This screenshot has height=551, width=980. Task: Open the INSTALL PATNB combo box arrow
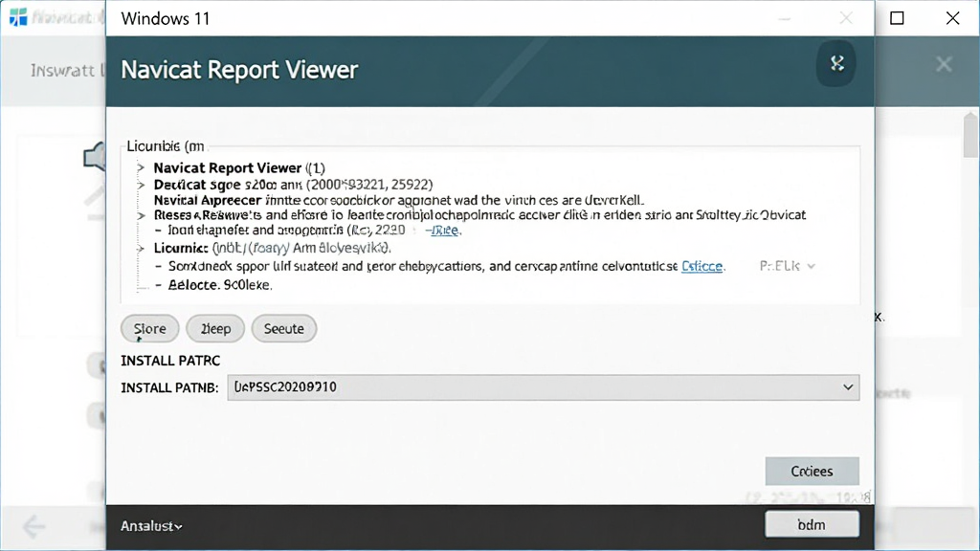tap(848, 387)
